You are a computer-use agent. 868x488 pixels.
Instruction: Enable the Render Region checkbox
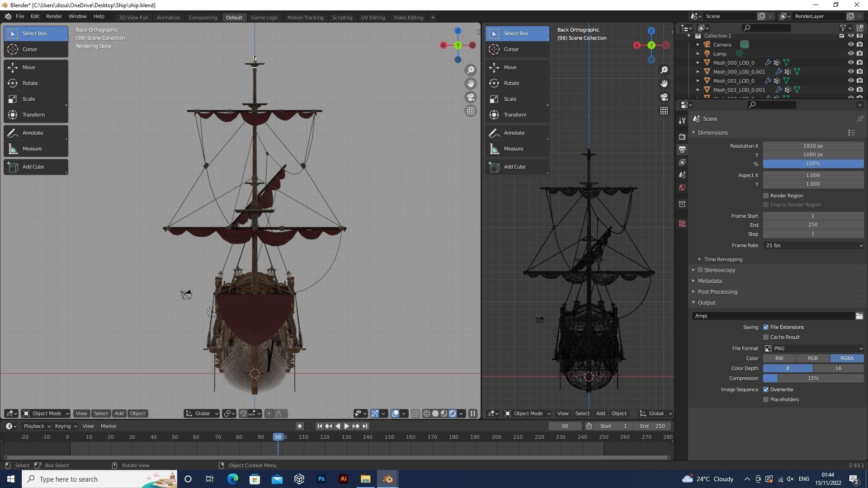(x=766, y=196)
